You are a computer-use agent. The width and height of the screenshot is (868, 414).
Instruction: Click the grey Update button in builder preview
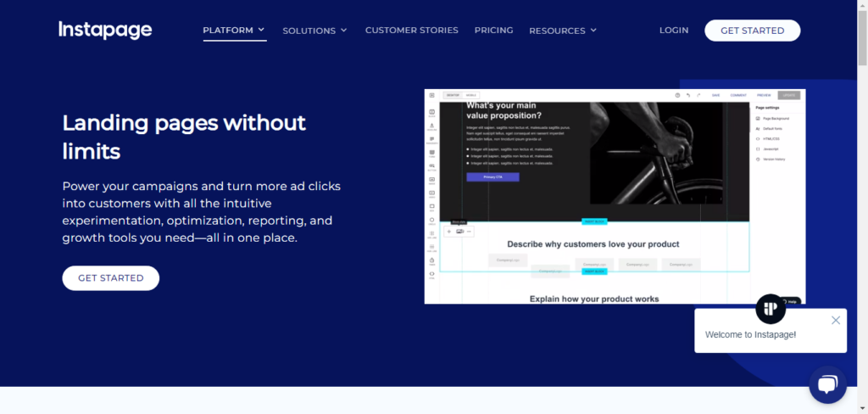pyautogui.click(x=789, y=95)
